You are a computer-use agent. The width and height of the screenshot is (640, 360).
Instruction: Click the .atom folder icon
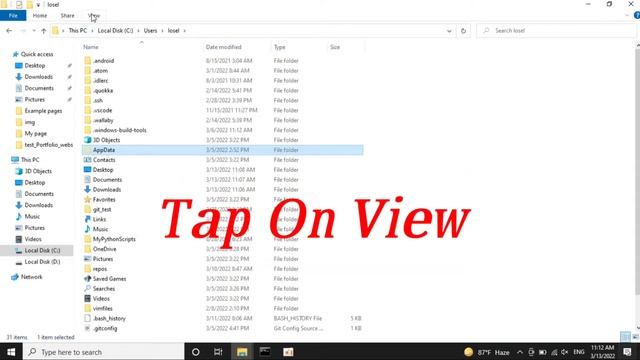pyautogui.click(x=87, y=71)
